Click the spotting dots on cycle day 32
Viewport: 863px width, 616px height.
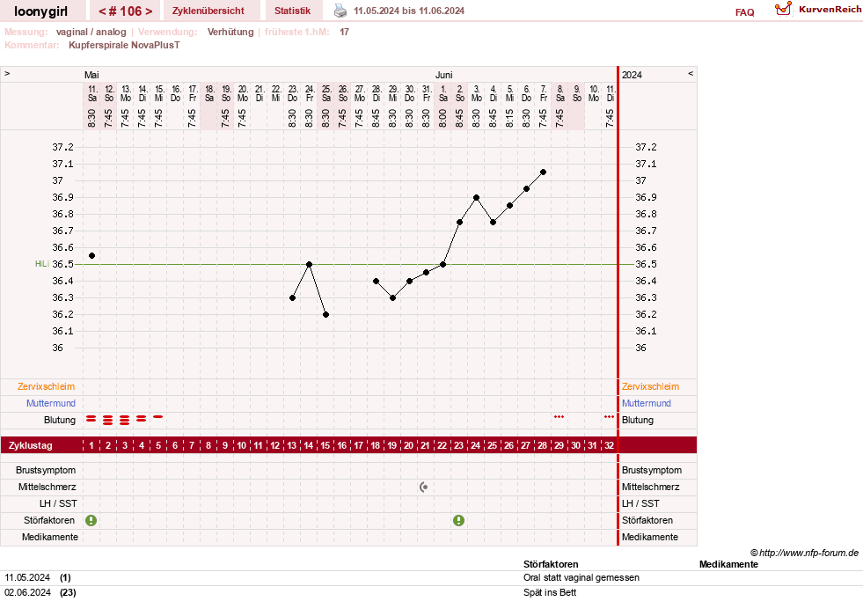609,417
